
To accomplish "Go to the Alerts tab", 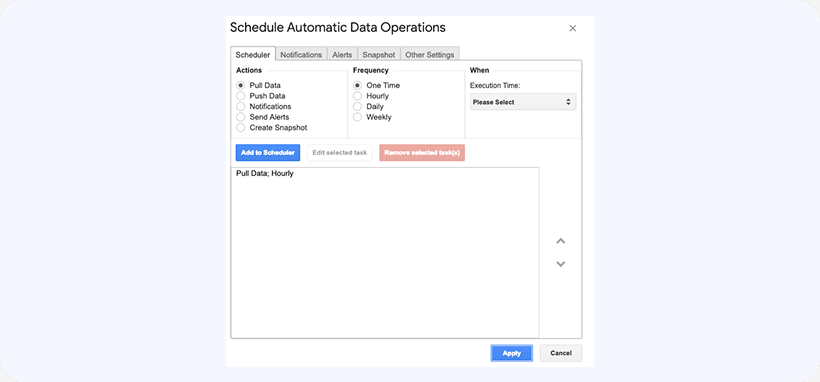I will click(343, 54).
